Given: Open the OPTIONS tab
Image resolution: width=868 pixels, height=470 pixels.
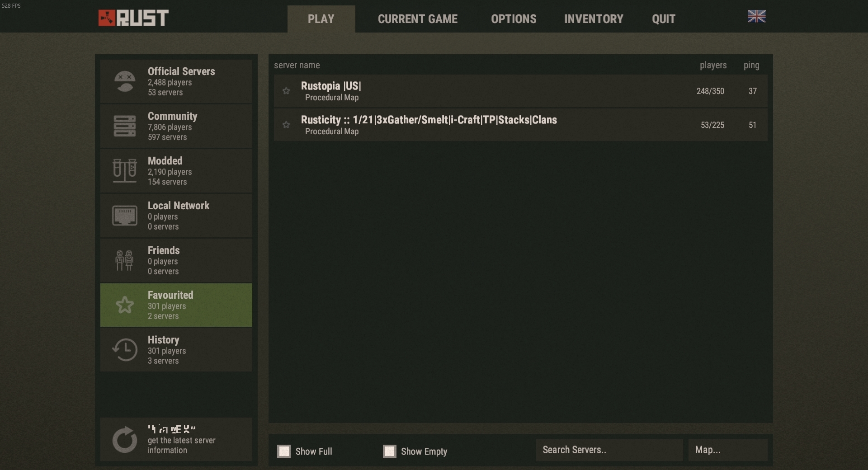Looking at the screenshot, I should click(x=514, y=19).
